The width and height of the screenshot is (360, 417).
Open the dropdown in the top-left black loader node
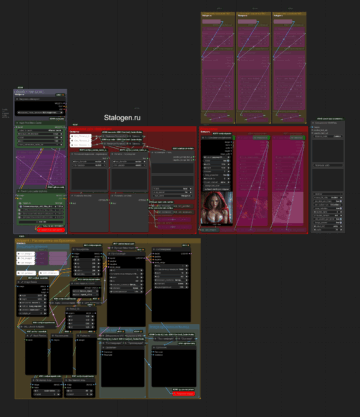coord(40,113)
